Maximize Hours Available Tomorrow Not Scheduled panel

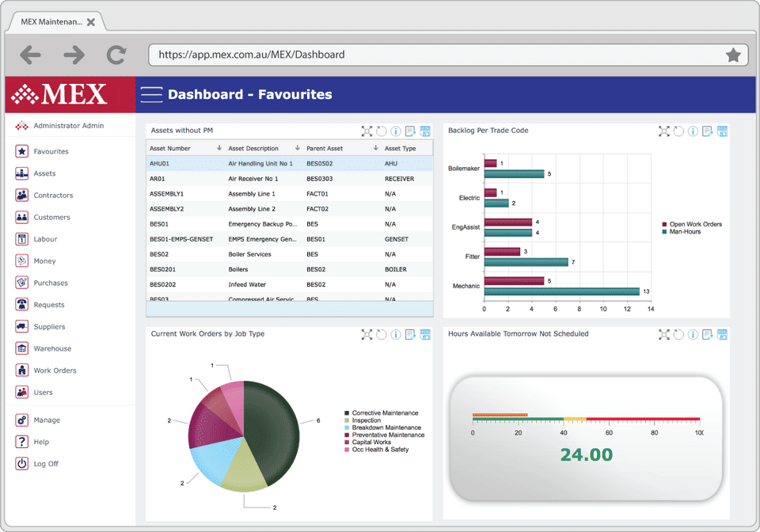click(664, 334)
